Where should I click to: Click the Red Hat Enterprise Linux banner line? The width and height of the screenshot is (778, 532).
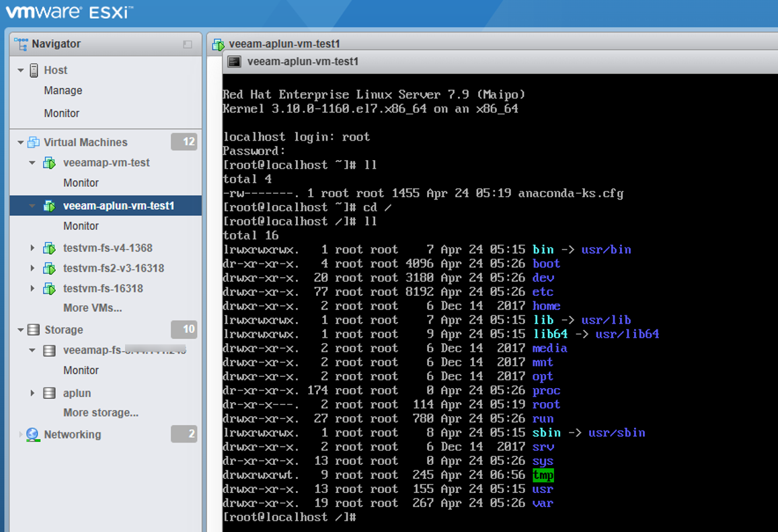pos(374,94)
